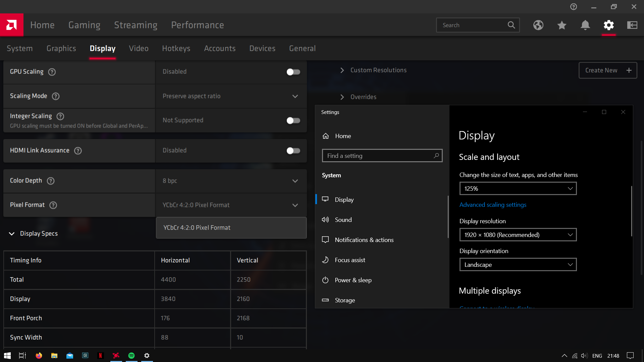The image size is (644, 362).
Task: Click the favorites star icon
Action: 562,25
